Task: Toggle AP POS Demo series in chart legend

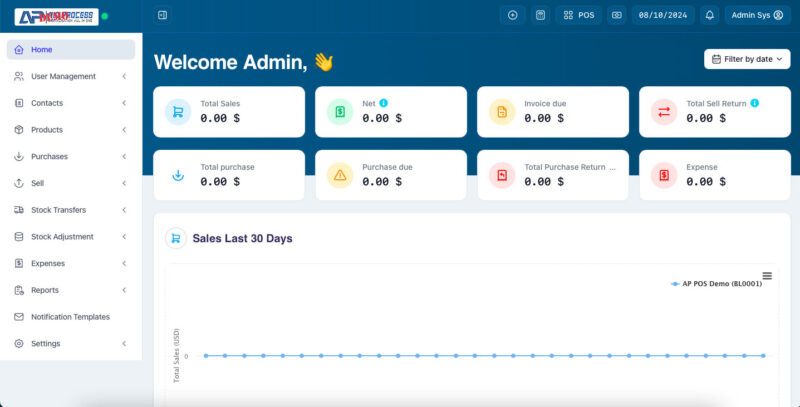Action: pyautogui.click(x=715, y=284)
